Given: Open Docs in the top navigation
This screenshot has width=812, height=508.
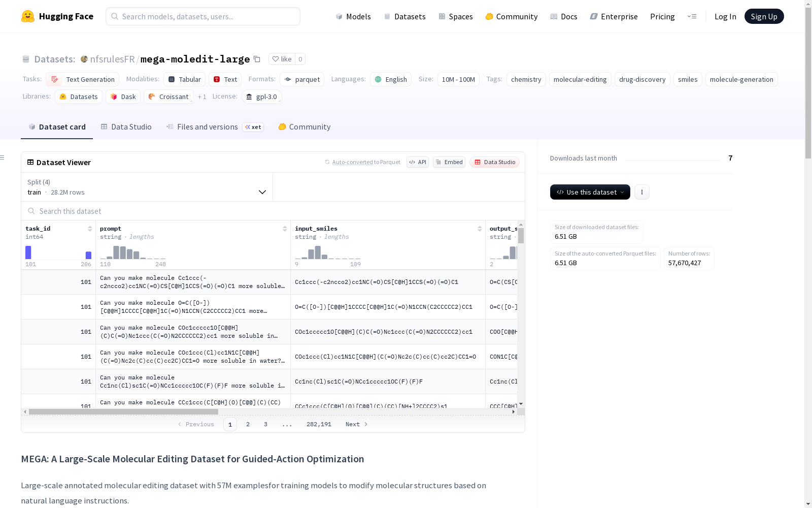Looking at the screenshot, I should click(564, 16).
